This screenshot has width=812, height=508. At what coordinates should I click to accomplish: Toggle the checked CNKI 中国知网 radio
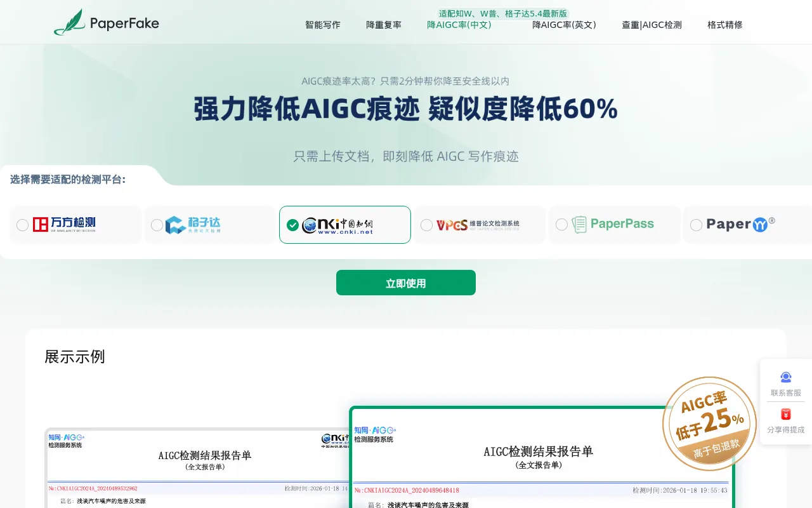(x=292, y=225)
